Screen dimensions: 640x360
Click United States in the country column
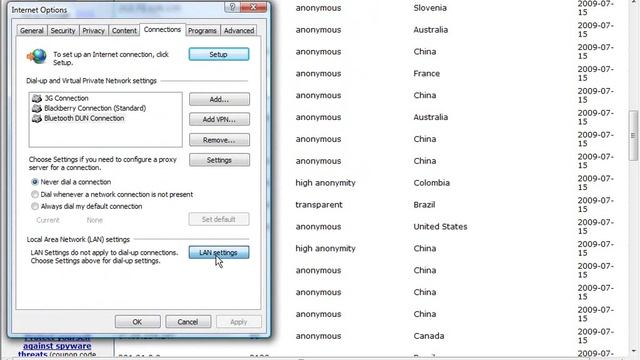coord(440,227)
